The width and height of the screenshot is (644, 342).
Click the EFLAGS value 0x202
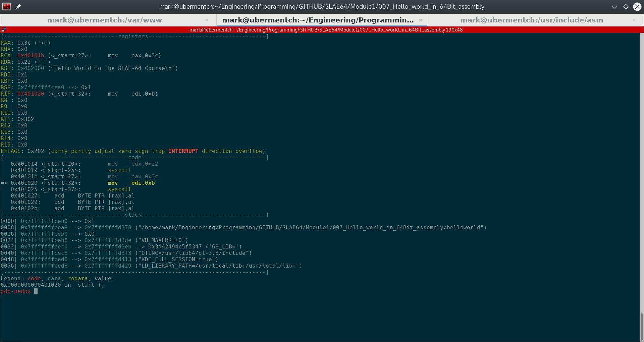click(36, 151)
